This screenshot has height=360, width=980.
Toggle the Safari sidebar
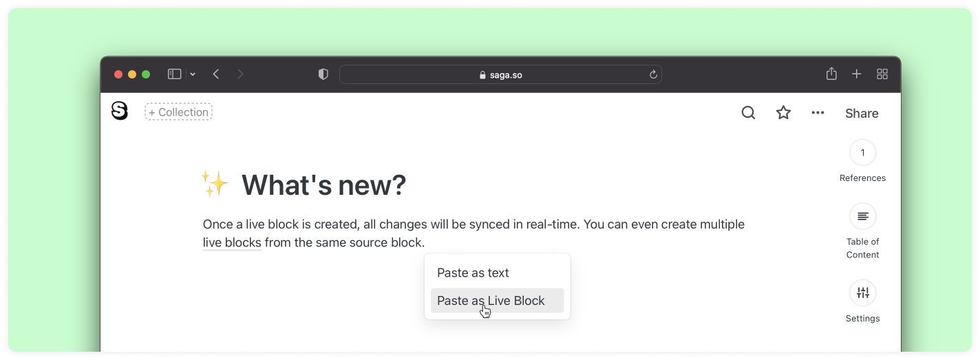tap(175, 74)
